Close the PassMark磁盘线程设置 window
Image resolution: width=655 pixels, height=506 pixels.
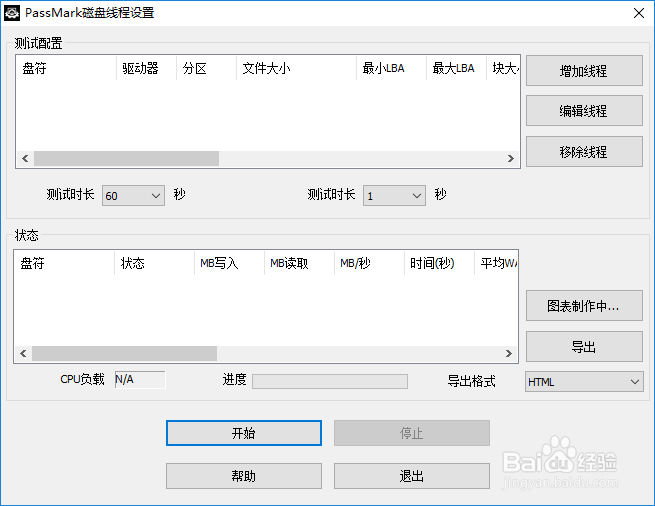639,13
